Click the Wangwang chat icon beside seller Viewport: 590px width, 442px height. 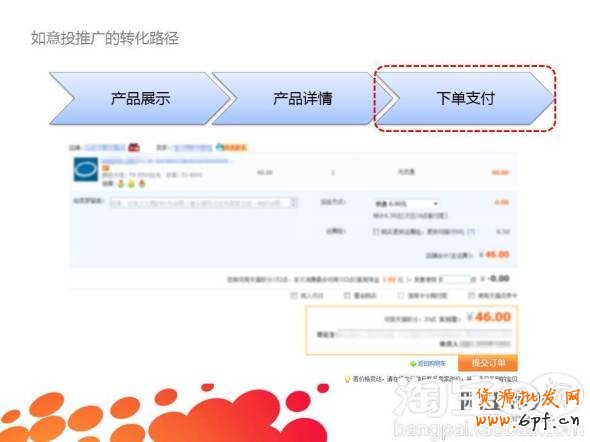220,147
